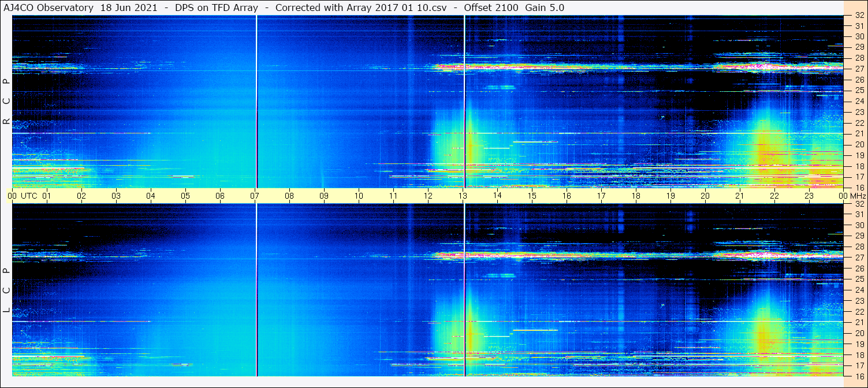Click the 32 MHz label on RCP scale

(859, 16)
